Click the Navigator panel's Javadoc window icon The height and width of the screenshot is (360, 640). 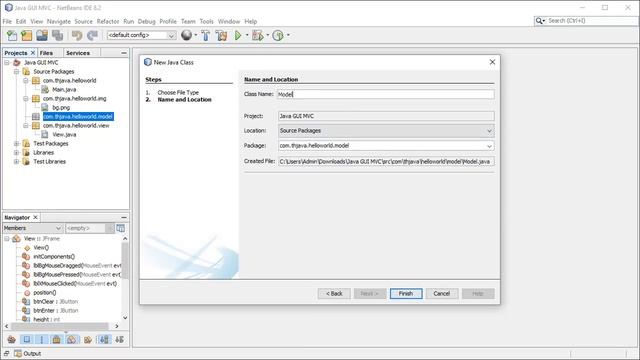click(x=120, y=228)
